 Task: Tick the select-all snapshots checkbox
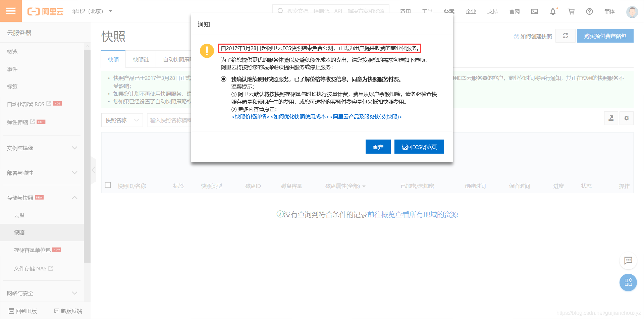pyautogui.click(x=108, y=185)
